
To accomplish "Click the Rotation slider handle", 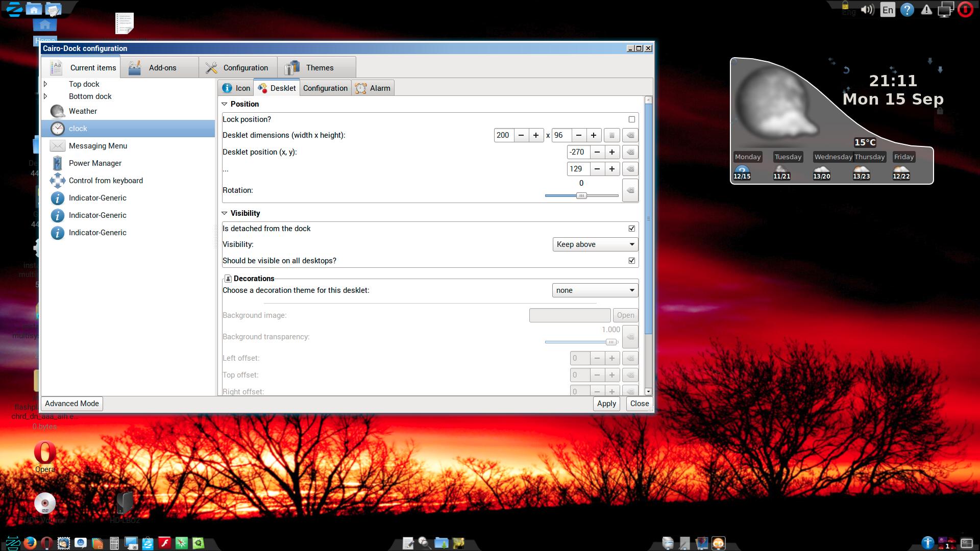I will click(581, 196).
